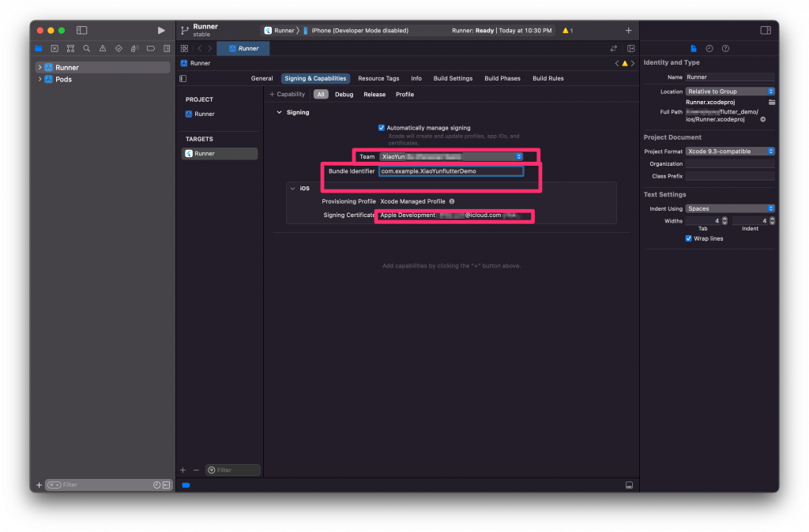Image resolution: width=809 pixels, height=532 pixels.
Task: Click the warning badge in the toolbar
Action: click(x=567, y=31)
